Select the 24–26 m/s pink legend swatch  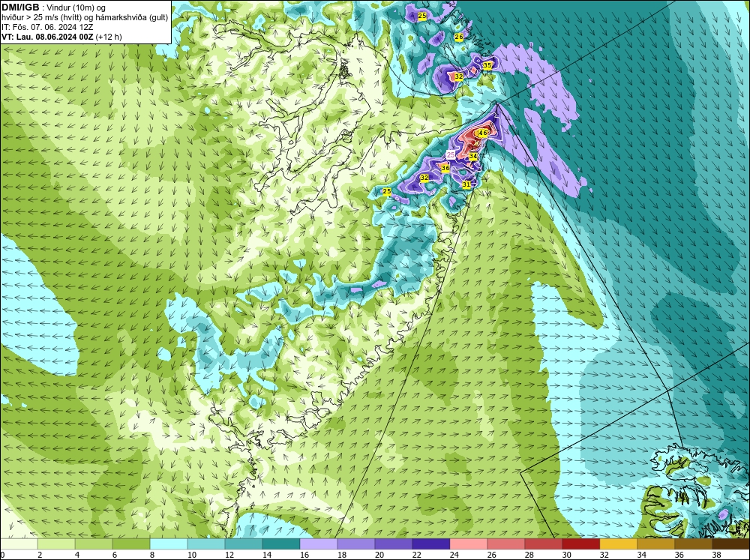469,544
